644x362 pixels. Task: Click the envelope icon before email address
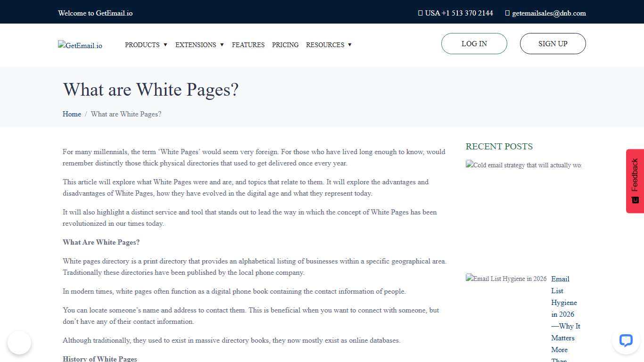[x=507, y=13]
